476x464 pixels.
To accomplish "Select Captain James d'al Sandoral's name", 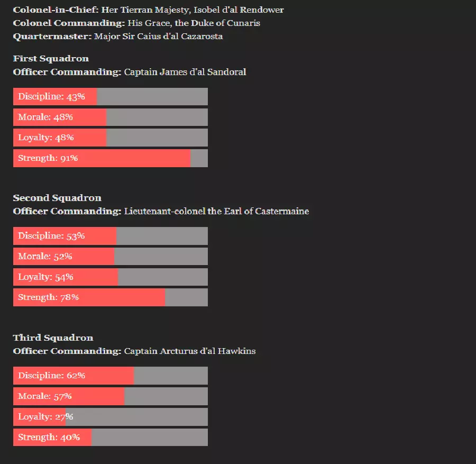I will click(x=185, y=72).
